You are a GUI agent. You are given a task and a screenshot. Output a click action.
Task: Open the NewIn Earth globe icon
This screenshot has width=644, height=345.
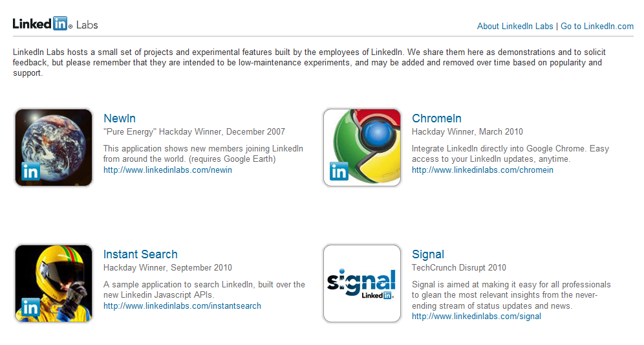(x=54, y=147)
